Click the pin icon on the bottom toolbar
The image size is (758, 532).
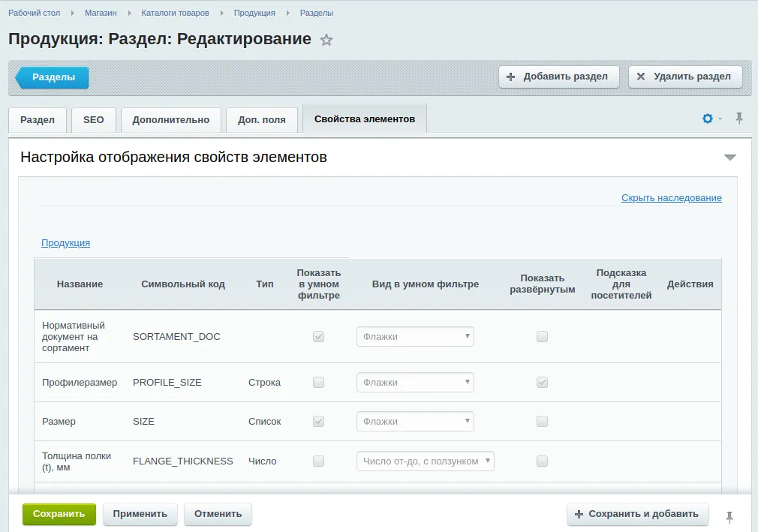(x=729, y=515)
